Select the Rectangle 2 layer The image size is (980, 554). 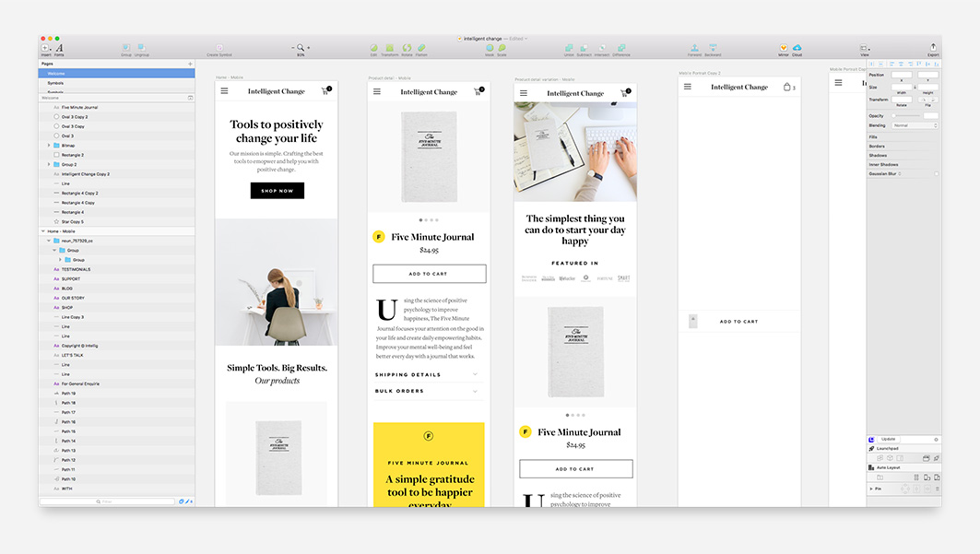(x=117, y=155)
